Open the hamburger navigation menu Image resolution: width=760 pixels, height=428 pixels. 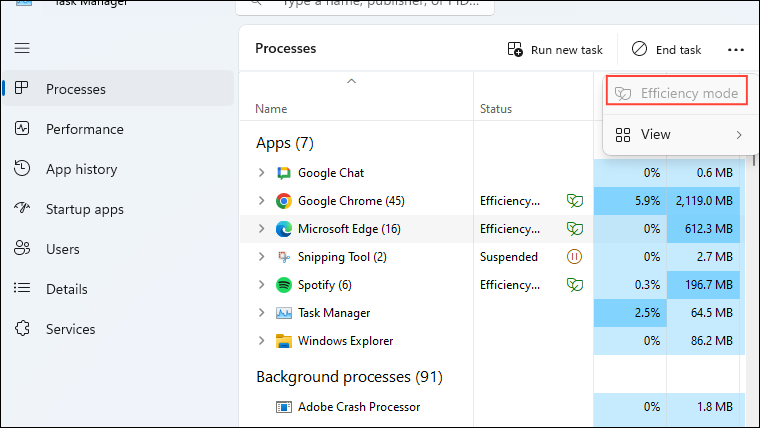pyautogui.click(x=22, y=48)
